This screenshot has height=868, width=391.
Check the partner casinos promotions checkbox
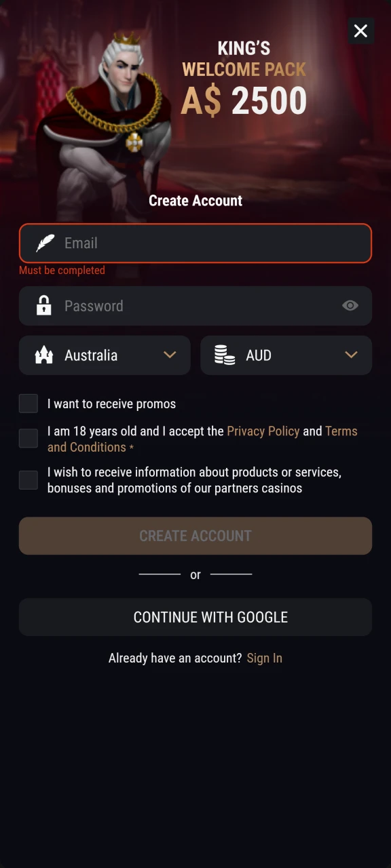[28, 479]
